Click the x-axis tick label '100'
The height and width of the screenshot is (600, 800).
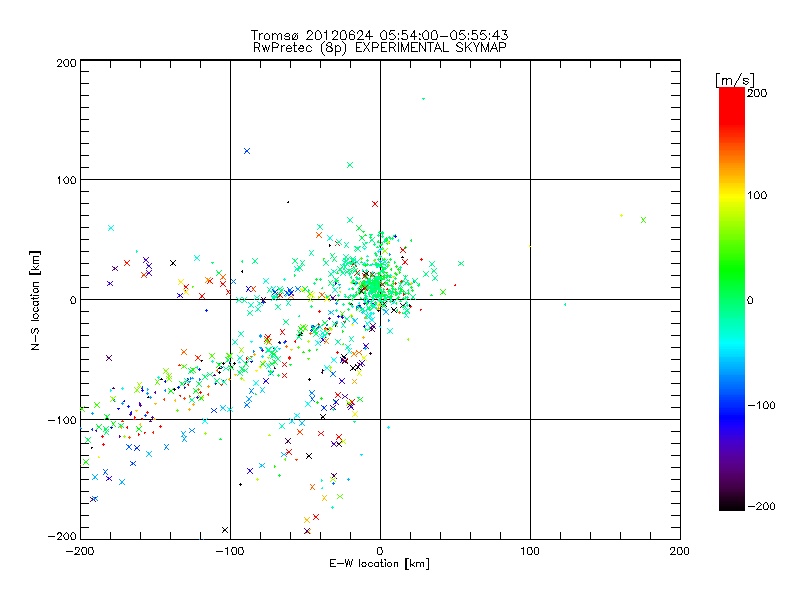coord(530,551)
